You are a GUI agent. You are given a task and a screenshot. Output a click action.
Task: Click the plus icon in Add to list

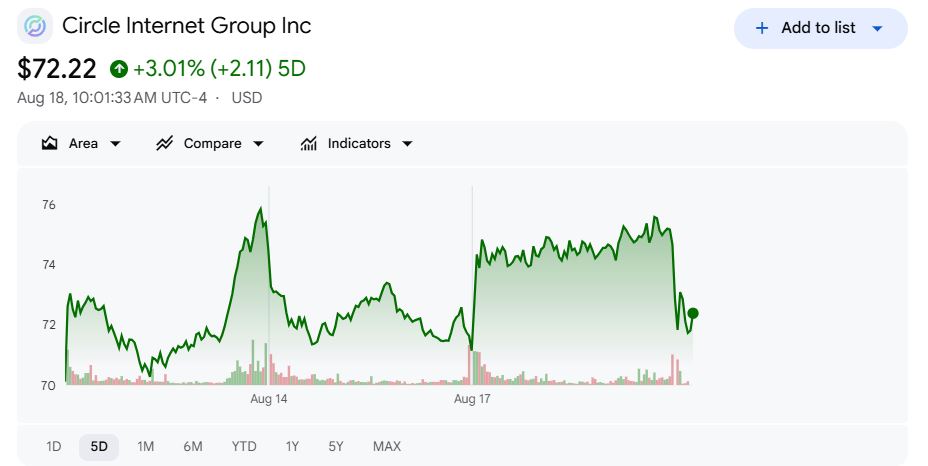[762, 28]
